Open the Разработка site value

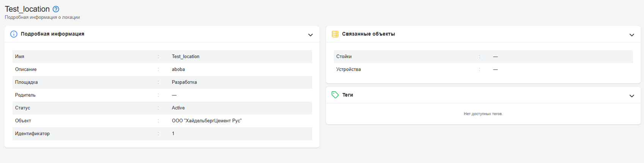click(x=184, y=82)
